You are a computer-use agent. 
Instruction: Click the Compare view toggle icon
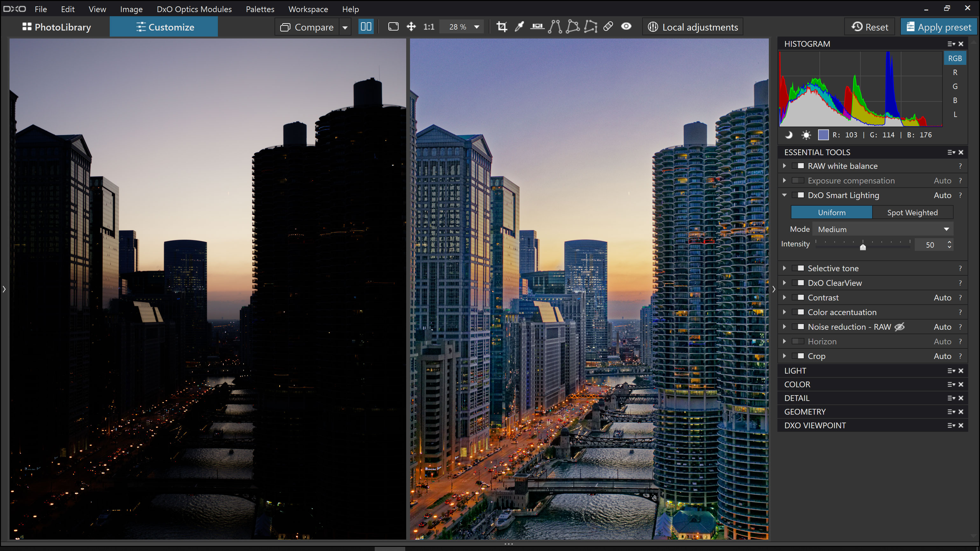point(365,27)
